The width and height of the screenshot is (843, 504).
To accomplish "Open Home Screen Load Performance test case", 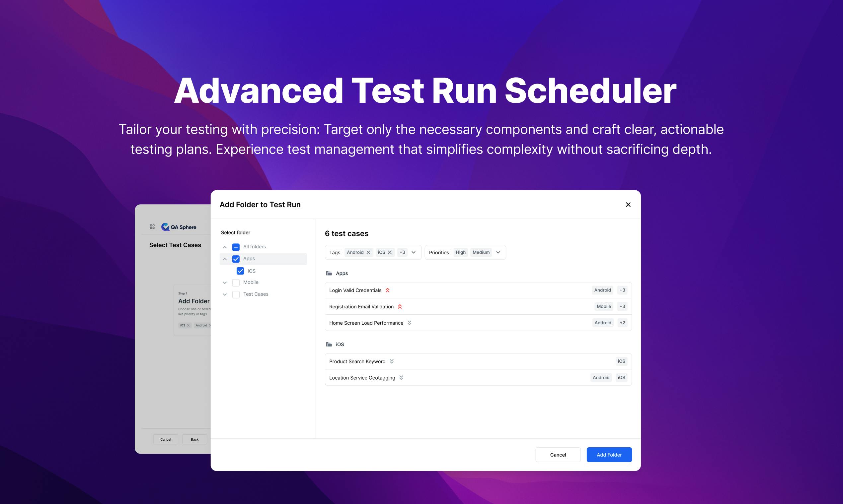I will (478, 323).
